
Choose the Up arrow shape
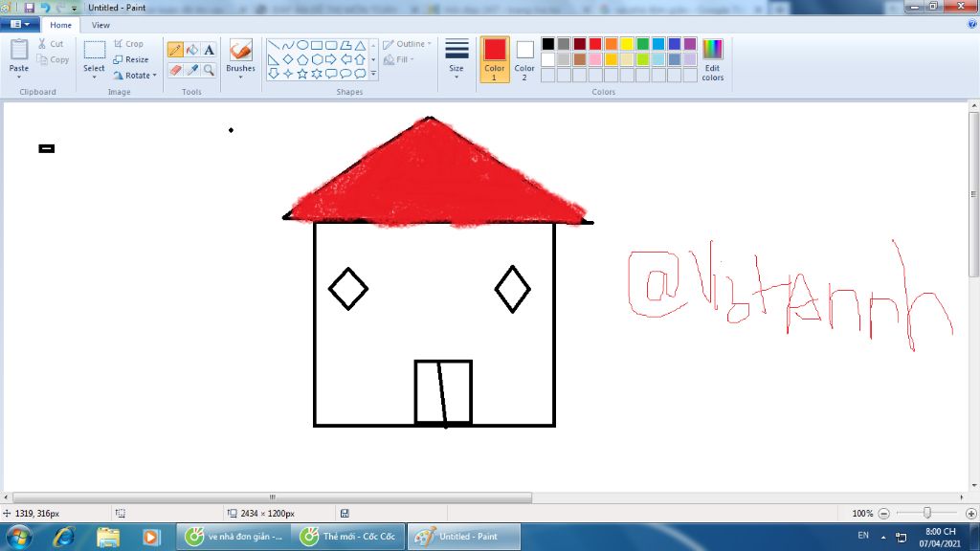click(x=360, y=60)
